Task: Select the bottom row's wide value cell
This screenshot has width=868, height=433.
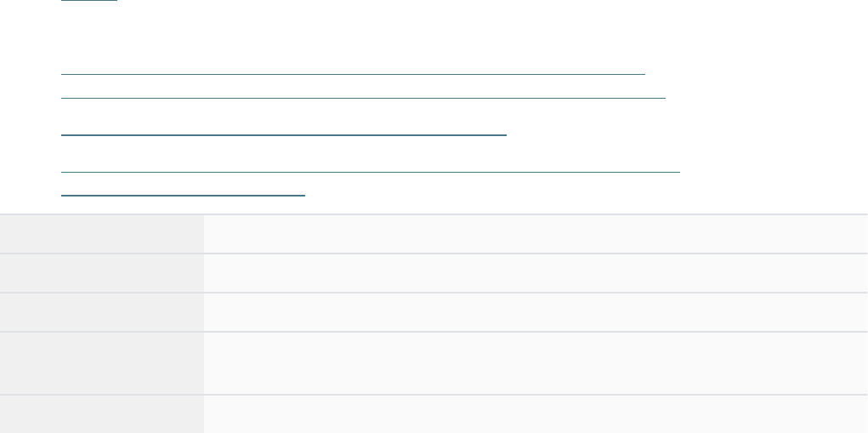Action: tap(535, 414)
